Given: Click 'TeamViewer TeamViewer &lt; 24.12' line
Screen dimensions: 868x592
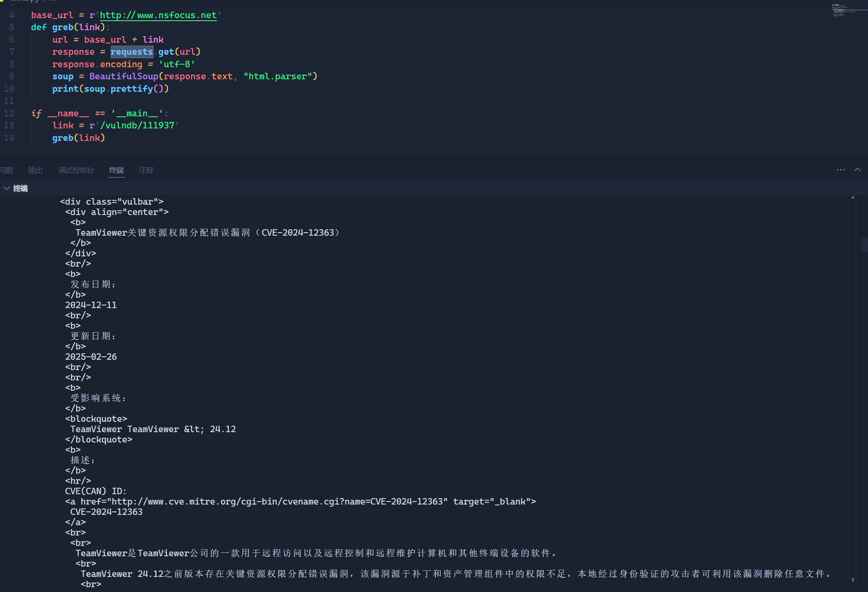Looking at the screenshot, I should (x=153, y=429).
